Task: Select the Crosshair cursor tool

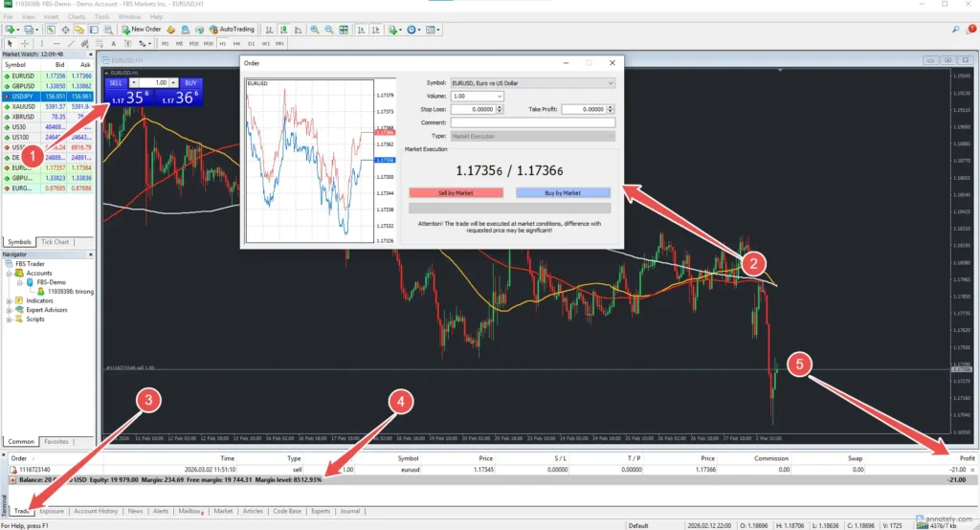Action: coord(25,44)
